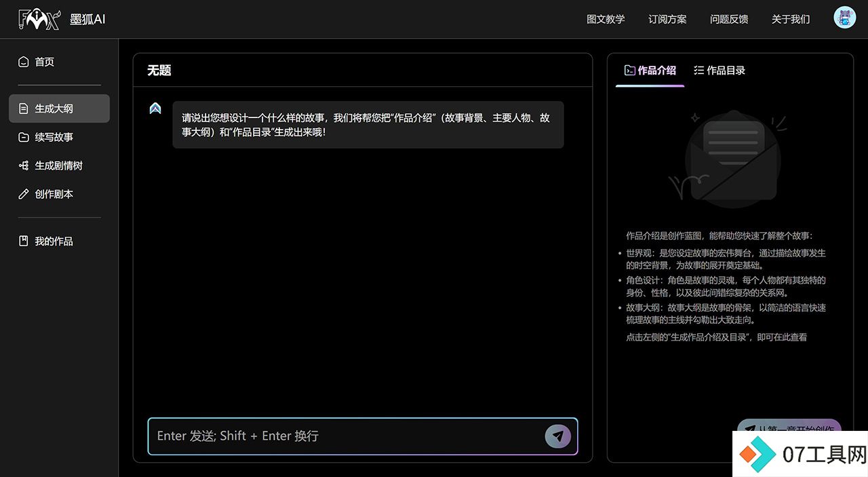Click the 首页 home icon

pos(24,62)
